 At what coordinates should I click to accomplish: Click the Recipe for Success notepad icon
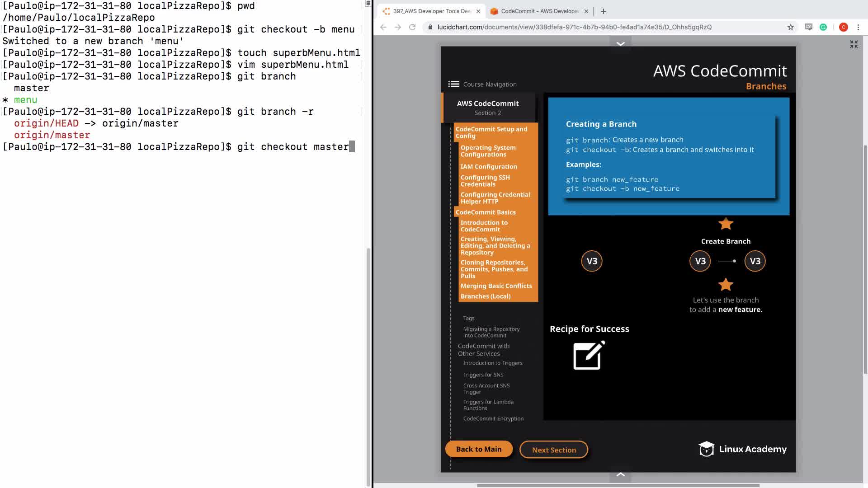click(x=589, y=356)
